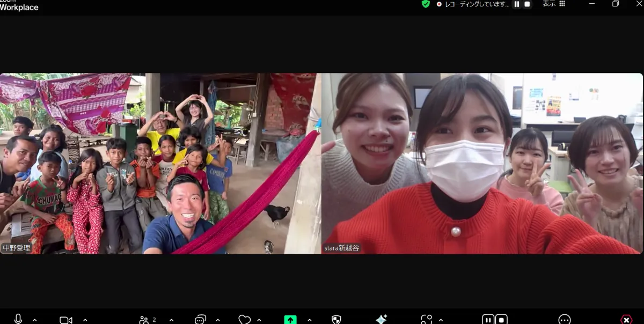Click the green share screen button
This screenshot has width=644, height=324.
[290, 320]
